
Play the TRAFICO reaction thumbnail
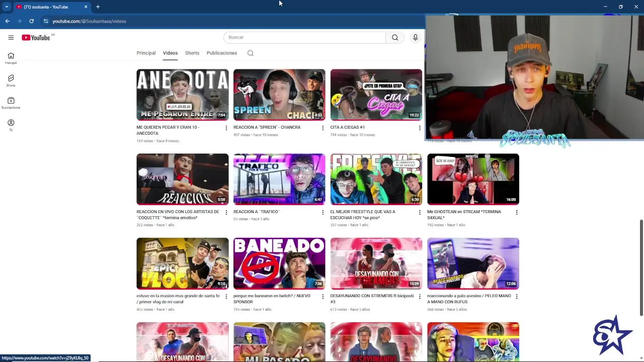tap(279, 179)
